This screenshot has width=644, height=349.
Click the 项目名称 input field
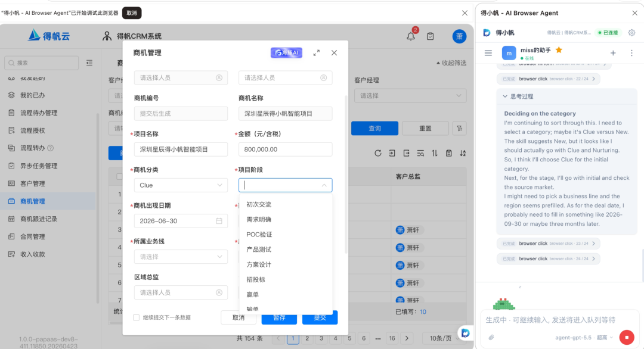click(181, 149)
